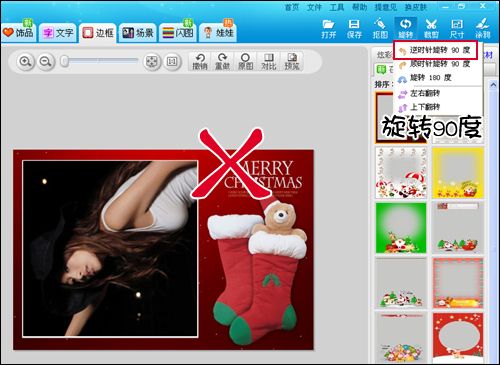Click the 旋转 rotate toolbar icon

pyautogui.click(x=405, y=29)
